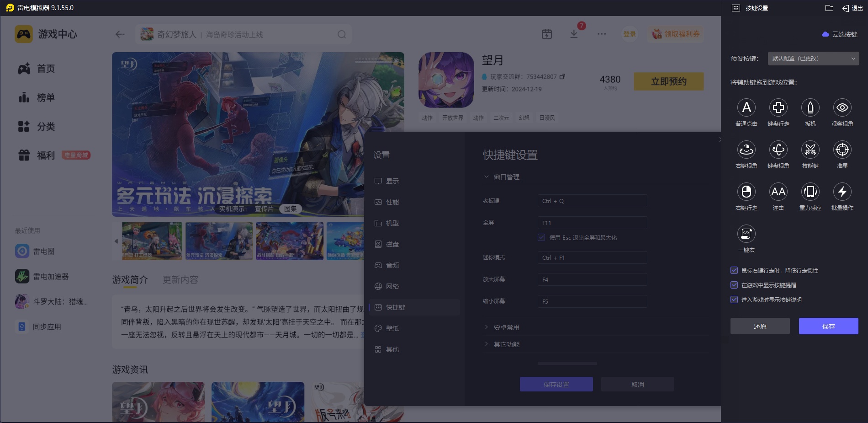Screen dimensions: 868x423
Task: Open downloads icon with badge 7
Action: [x=574, y=34]
